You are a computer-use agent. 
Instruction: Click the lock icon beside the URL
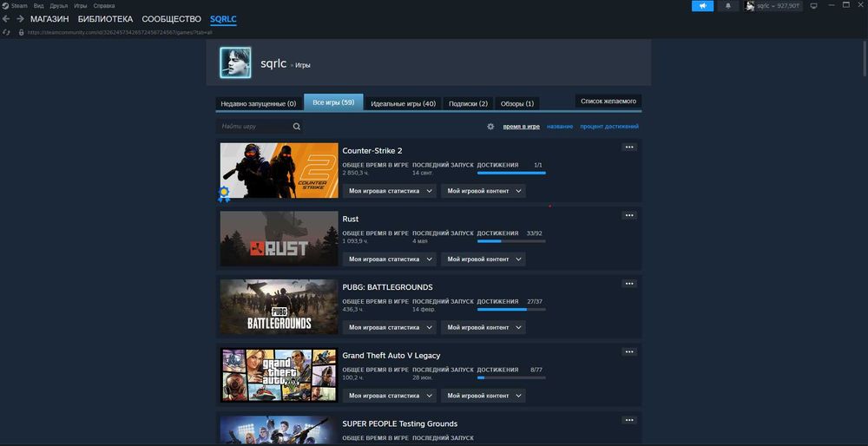pyautogui.click(x=22, y=33)
